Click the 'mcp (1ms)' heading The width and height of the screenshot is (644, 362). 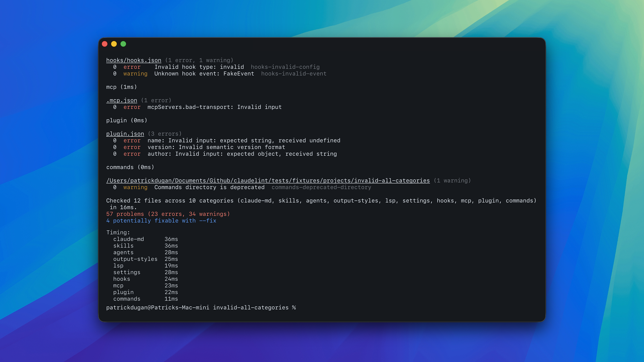coord(122,87)
